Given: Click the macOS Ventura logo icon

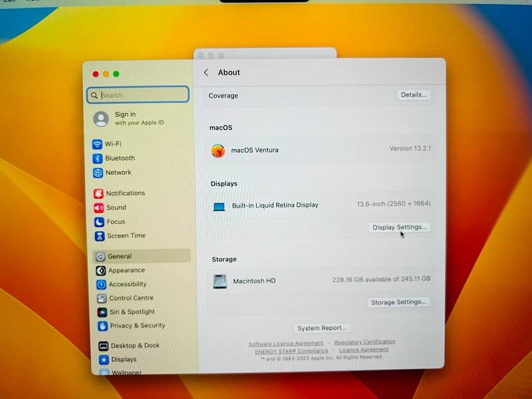Looking at the screenshot, I should 218,151.
